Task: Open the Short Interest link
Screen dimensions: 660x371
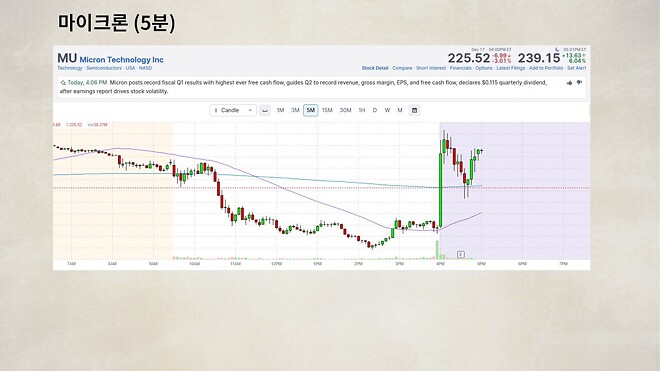Action: pyautogui.click(x=431, y=68)
